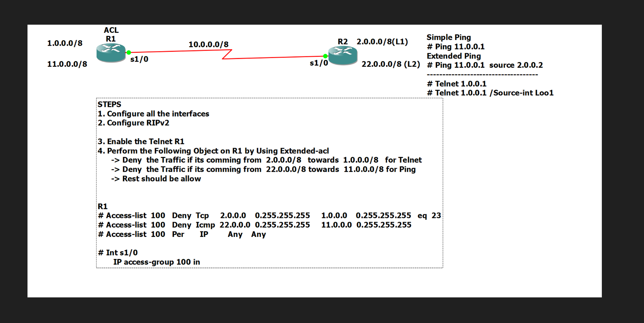Click the 10.0.0.0/8 link label
The height and width of the screenshot is (323, 644).
point(208,44)
